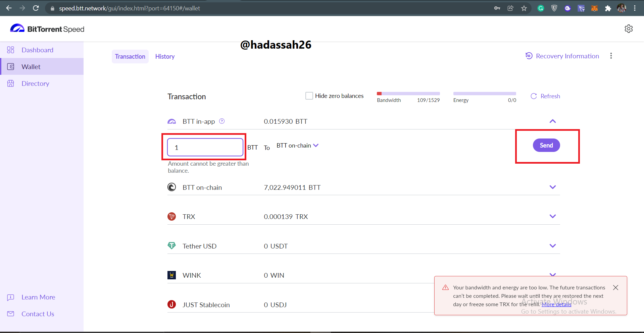This screenshot has width=644, height=333.
Task: Click the password key icon
Action: [x=497, y=8]
